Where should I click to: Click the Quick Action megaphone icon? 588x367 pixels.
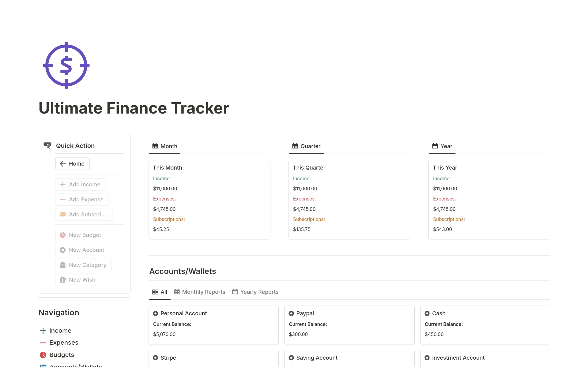pyautogui.click(x=48, y=145)
